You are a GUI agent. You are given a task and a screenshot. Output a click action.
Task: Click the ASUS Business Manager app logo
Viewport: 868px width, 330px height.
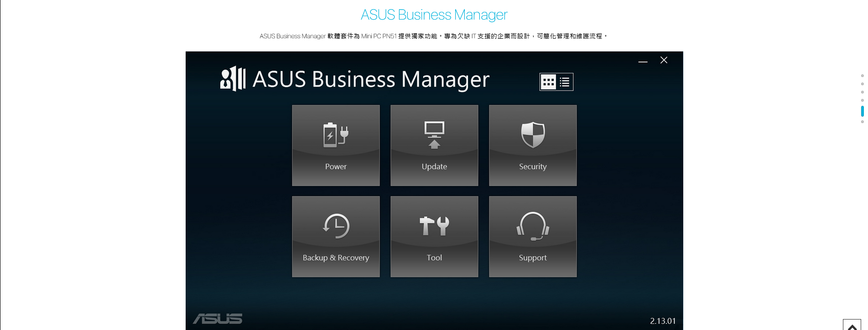(x=233, y=79)
